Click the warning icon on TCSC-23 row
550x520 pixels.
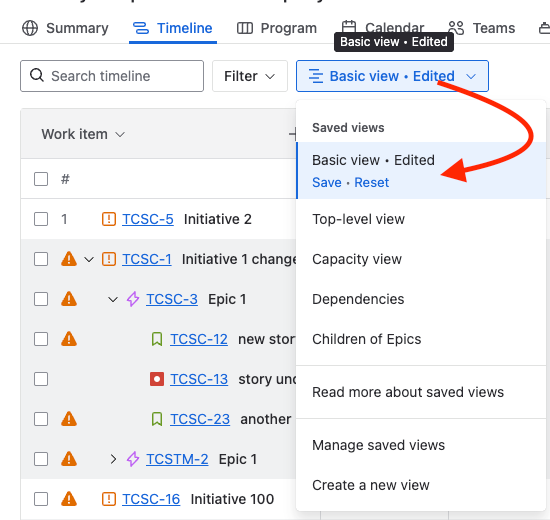(x=69, y=419)
